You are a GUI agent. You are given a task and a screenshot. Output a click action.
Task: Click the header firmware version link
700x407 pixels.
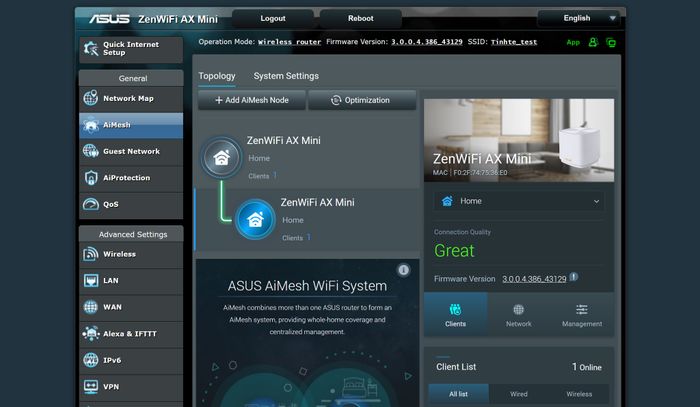(x=427, y=42)
